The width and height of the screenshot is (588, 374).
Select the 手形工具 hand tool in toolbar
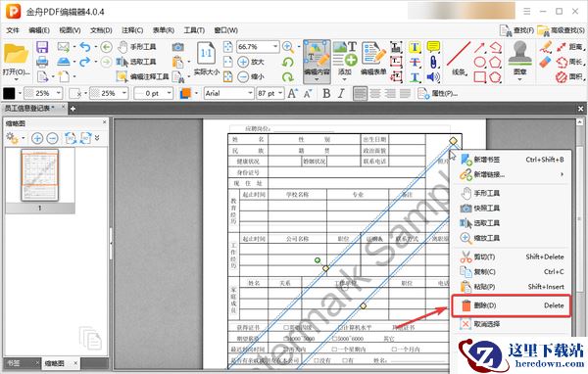click(x=136, y=47)
